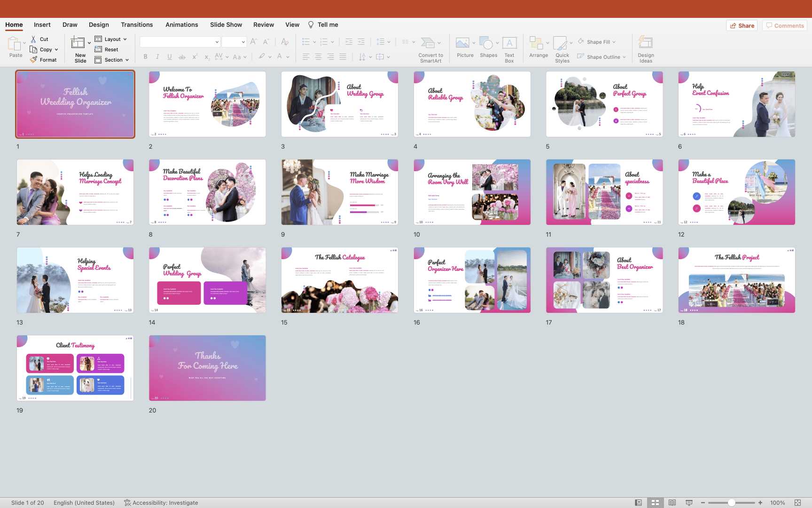Open the Shapes gallery
Viewport: 812px width, 508px height.
point(486,43)
